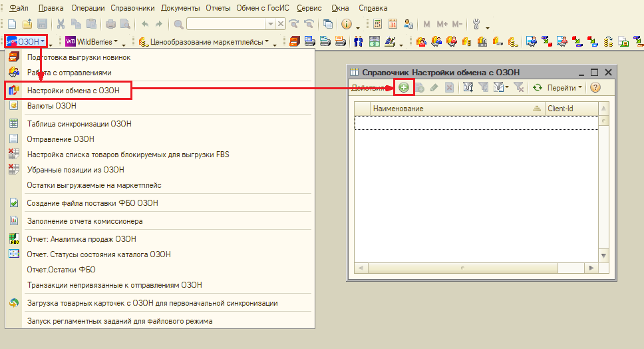Screen dimensions: 644x349
Task: Open the Calendar icon showing 31
Action: point(393,24)
